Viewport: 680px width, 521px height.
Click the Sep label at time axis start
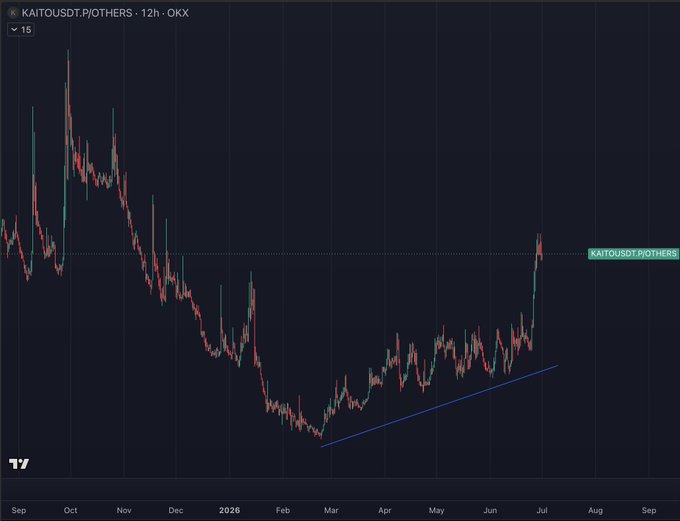(x=19, y=510)
